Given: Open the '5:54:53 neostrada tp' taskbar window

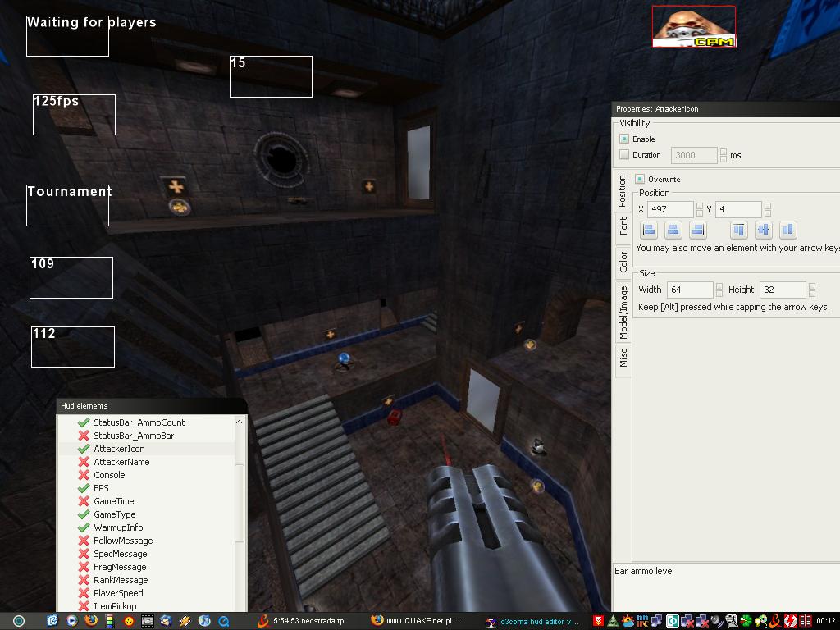Looking at the screenshot, I should click(x=302, y=621).
